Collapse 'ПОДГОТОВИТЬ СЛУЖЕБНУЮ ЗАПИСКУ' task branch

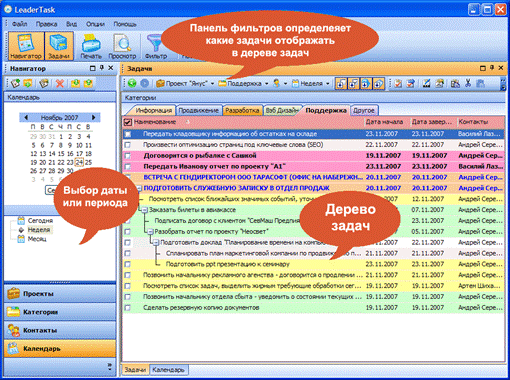(x=139, y=188)
